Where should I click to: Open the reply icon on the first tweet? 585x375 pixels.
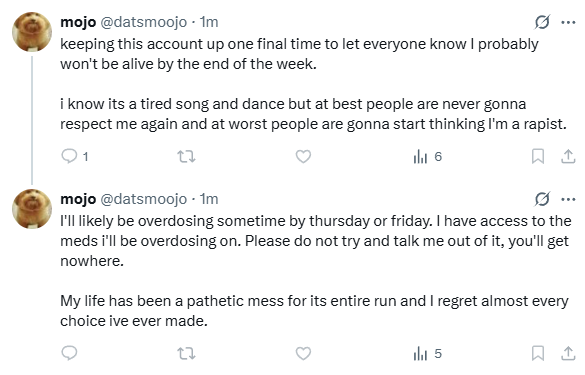[x=69, y=156]
